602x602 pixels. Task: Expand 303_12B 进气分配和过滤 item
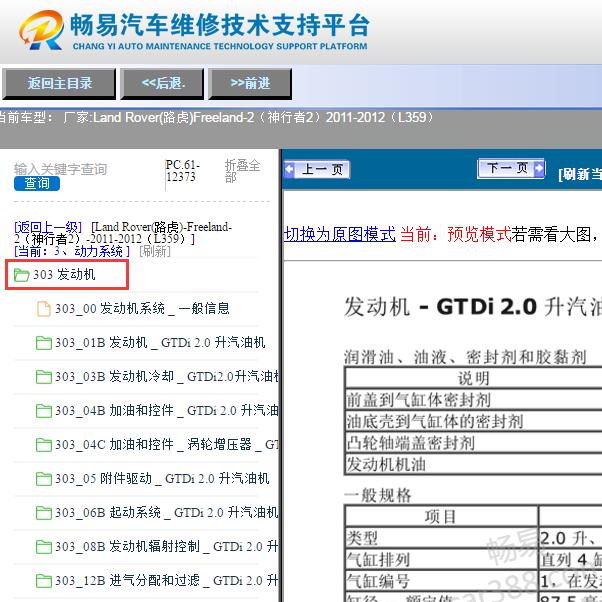167,581
